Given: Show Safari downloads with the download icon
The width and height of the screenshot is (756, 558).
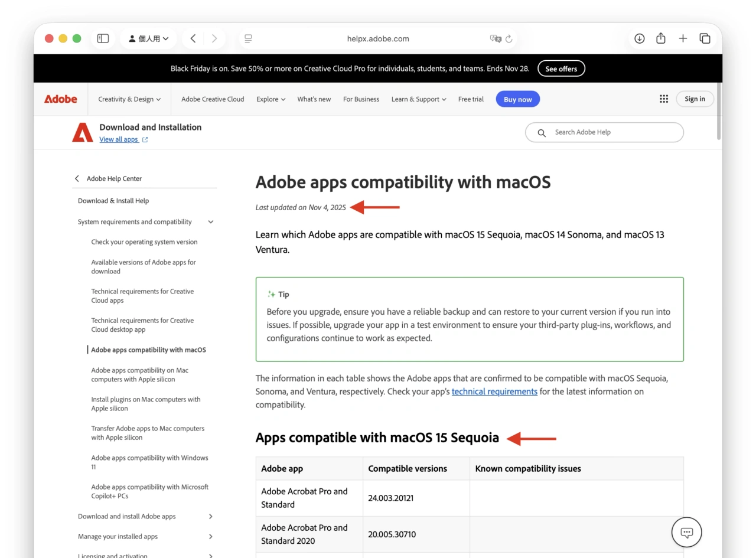Looking at the screenshot, I should click(639, 38).
